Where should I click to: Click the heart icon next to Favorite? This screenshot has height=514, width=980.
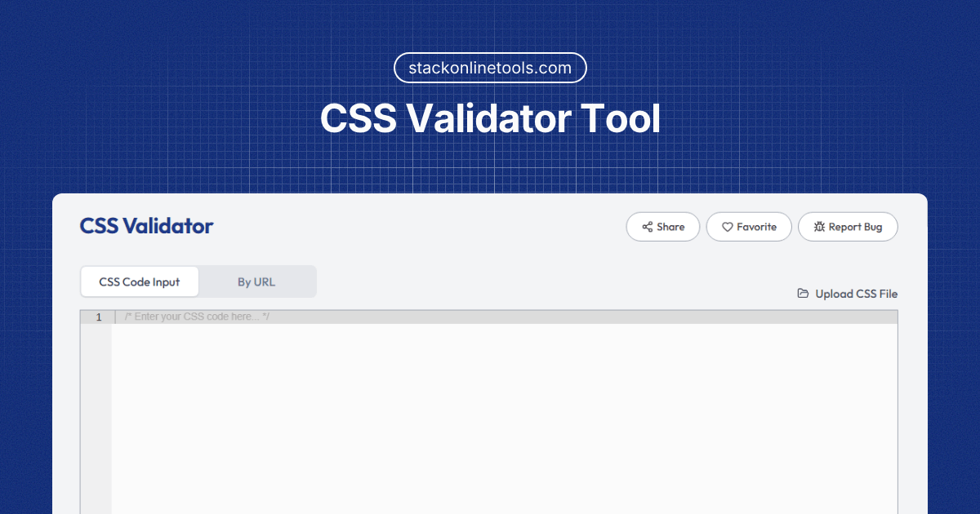tap(726, 226)
